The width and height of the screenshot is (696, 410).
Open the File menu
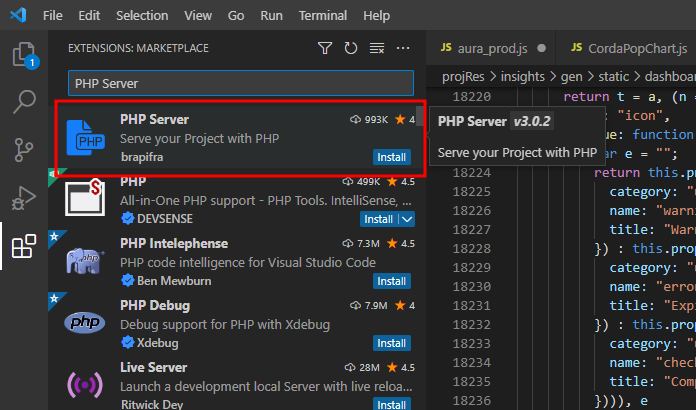pos(53,16)
